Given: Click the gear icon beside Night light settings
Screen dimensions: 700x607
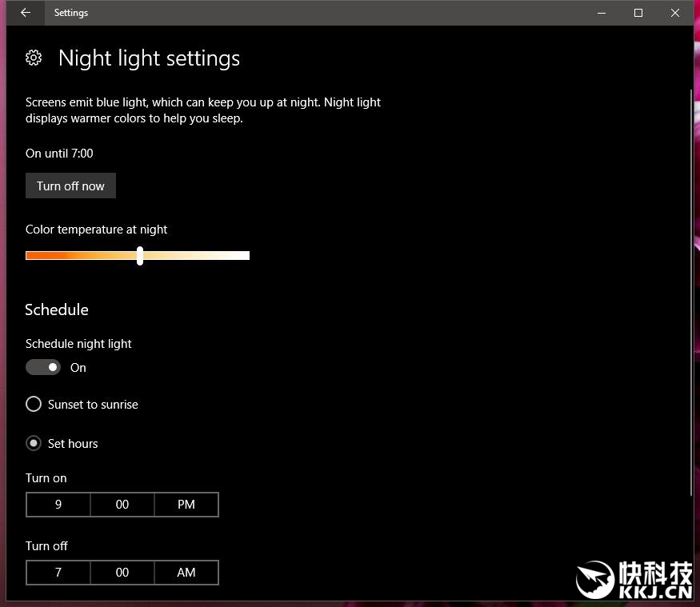Looking at the screenshot, I should point(34,58).
